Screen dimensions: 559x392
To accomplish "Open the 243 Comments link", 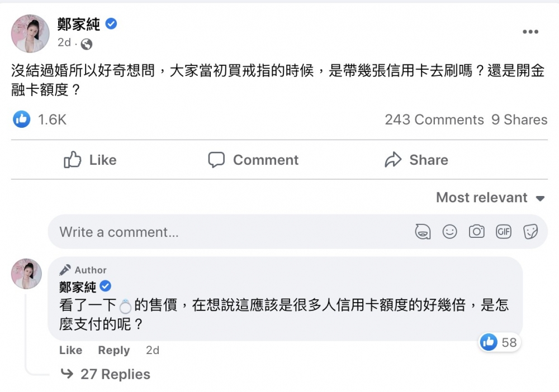I will click(x=434, y=119).
